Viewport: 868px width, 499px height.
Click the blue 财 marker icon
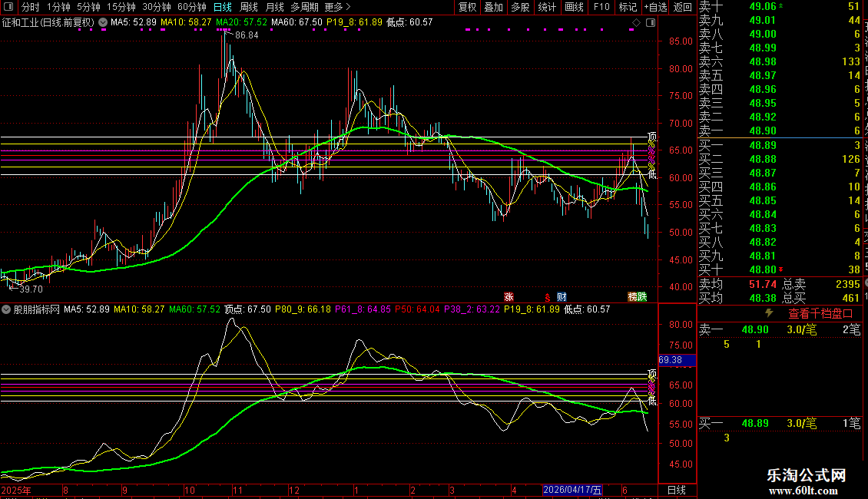(562, 297)
